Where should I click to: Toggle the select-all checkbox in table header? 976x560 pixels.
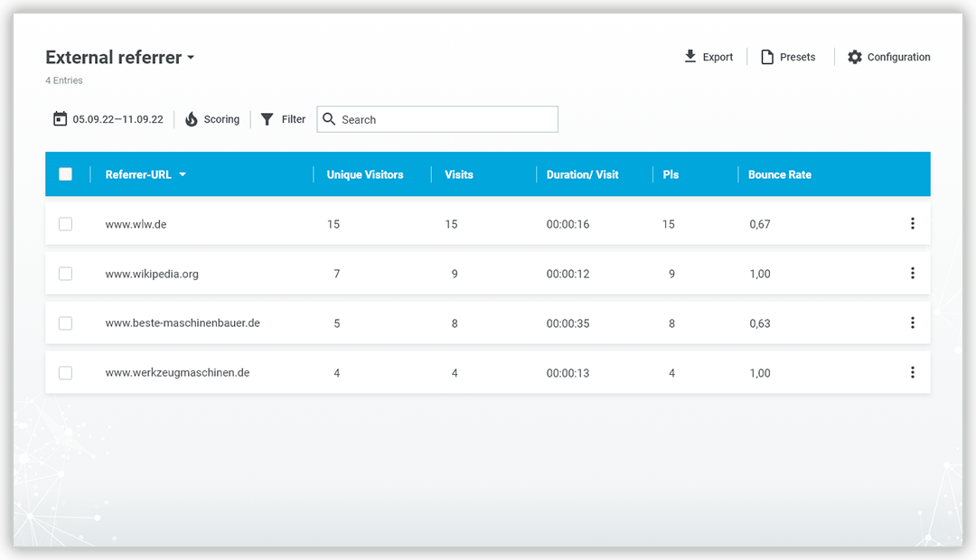[x=65, y=174]
